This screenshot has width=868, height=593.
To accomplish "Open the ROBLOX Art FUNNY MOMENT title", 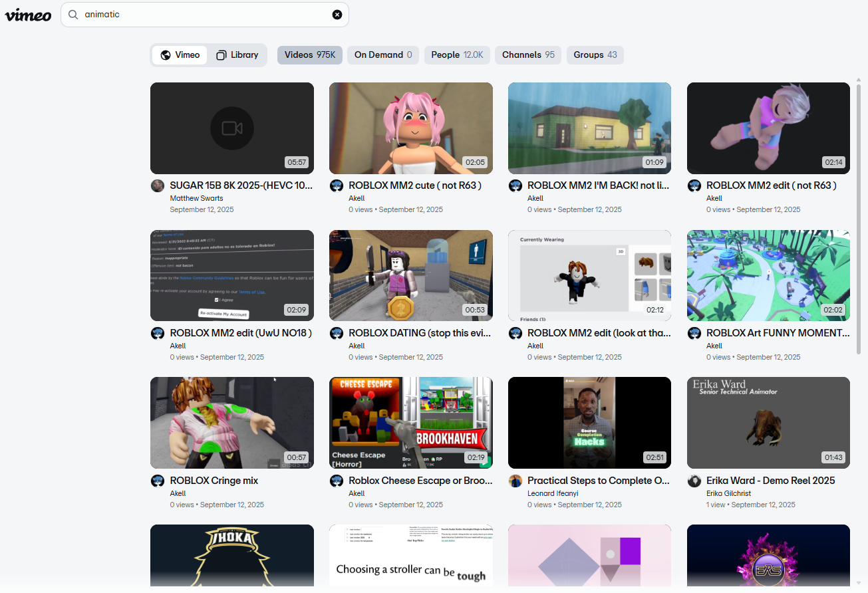I will point(778,333).
